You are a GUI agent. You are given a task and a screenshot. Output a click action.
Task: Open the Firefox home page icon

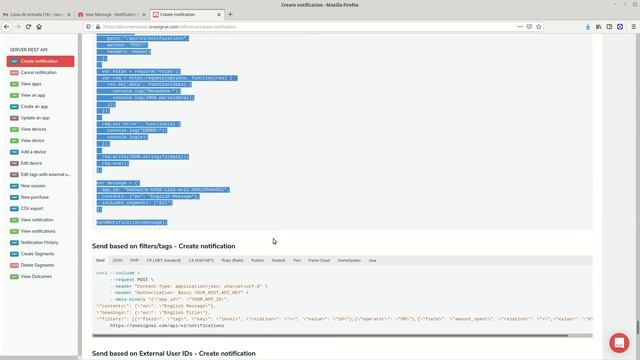(39, 27)
